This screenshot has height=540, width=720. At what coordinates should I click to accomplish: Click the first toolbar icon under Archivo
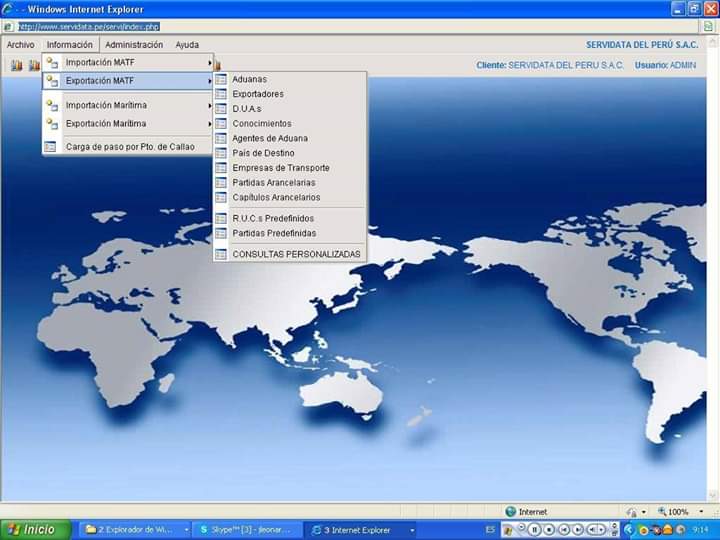[16, 66]
